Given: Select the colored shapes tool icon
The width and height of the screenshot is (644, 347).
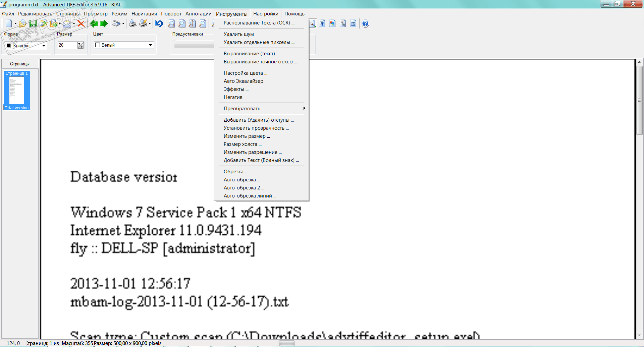Looking at the screenshot, I should point(332,23).
